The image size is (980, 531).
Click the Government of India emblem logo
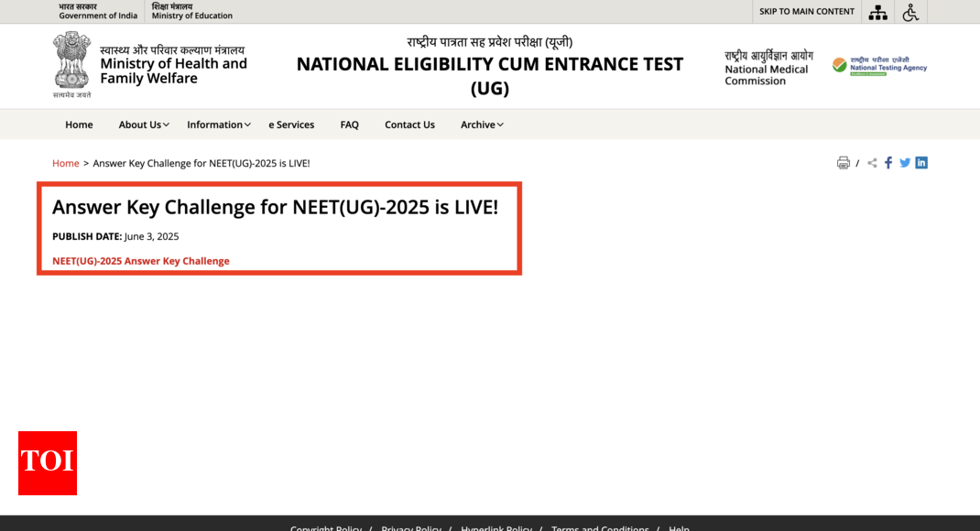pyautogui.click(x=71, y=62)
